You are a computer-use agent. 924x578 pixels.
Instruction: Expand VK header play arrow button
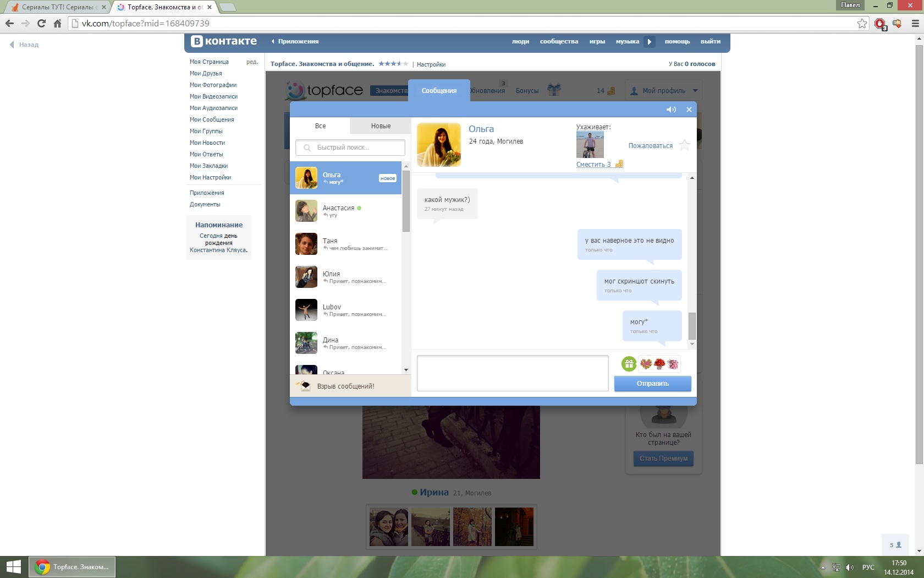click(x=650, y=41)
